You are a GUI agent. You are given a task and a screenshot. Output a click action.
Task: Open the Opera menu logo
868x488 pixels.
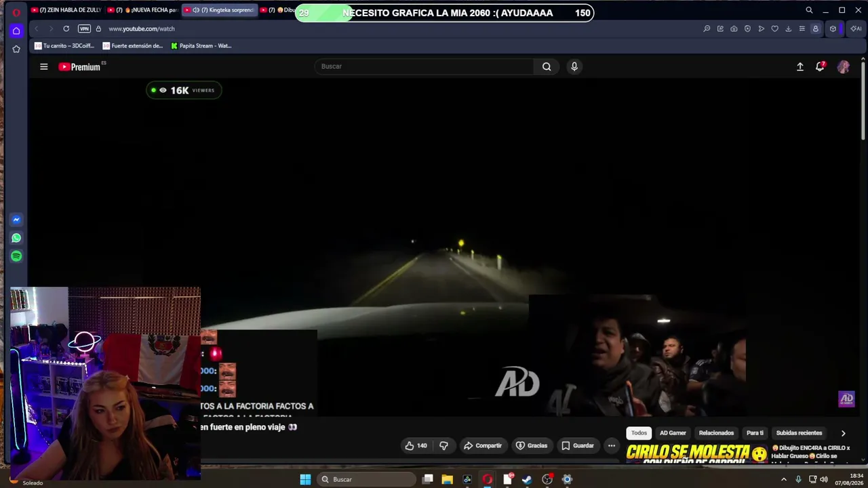[16, 12]
